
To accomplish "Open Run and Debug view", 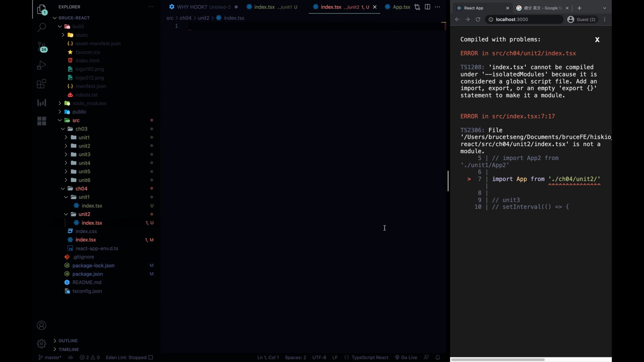I will point(41,65).
